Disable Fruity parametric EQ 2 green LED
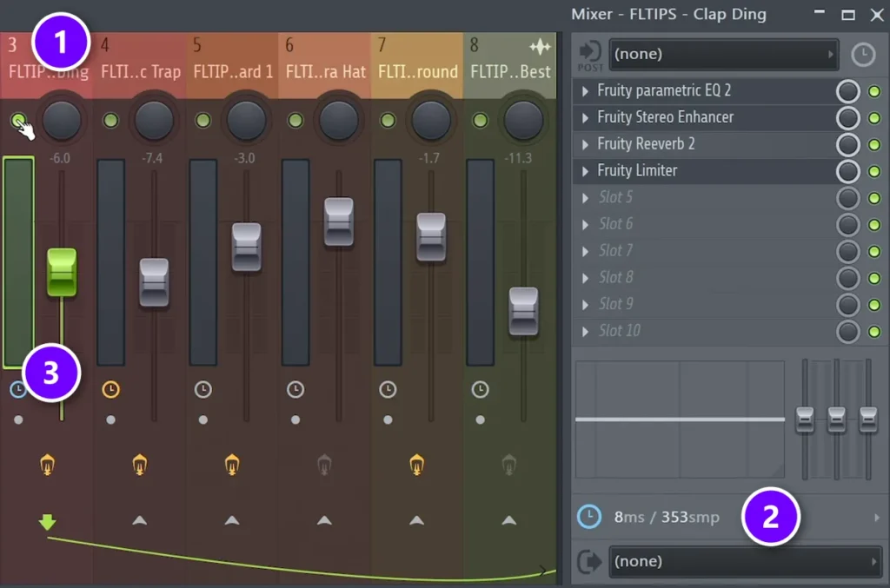890x588 pixels. [874, 91]
